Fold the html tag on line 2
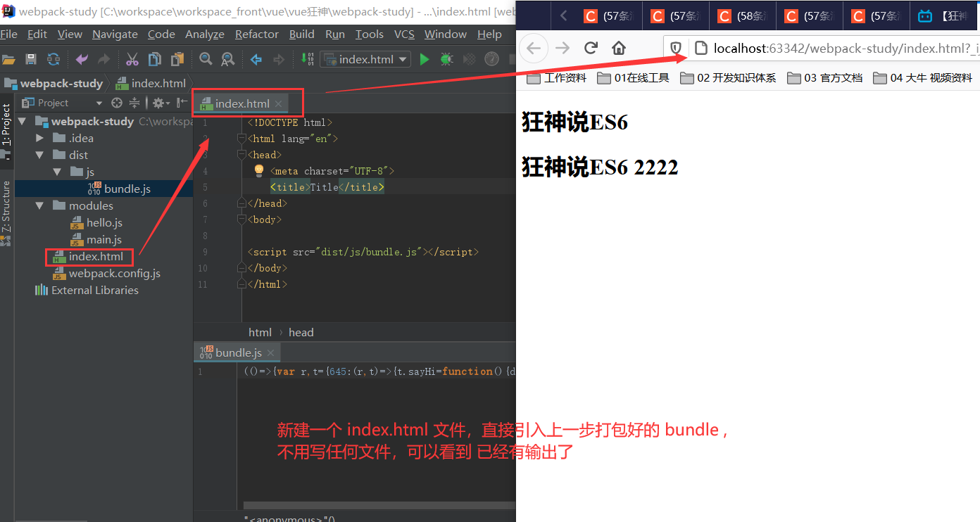Screen dimensions: 980x522 tap(241, 139)
